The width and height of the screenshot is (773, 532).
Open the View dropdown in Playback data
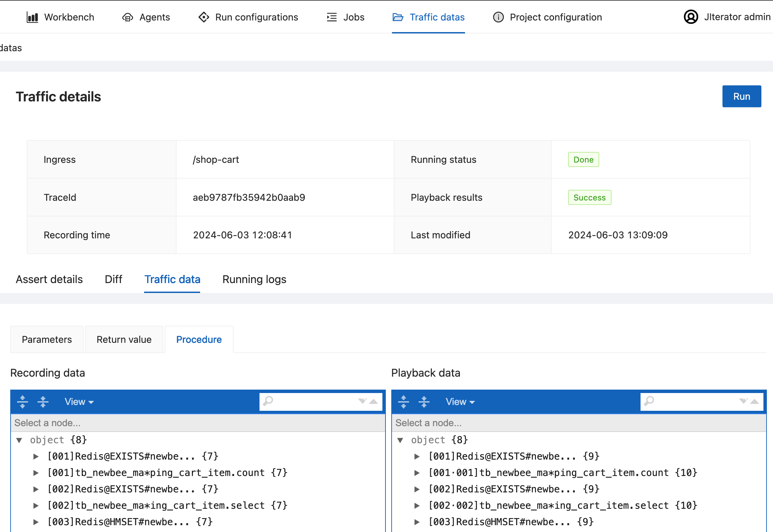pyautogui.click(x=460, y=402)
